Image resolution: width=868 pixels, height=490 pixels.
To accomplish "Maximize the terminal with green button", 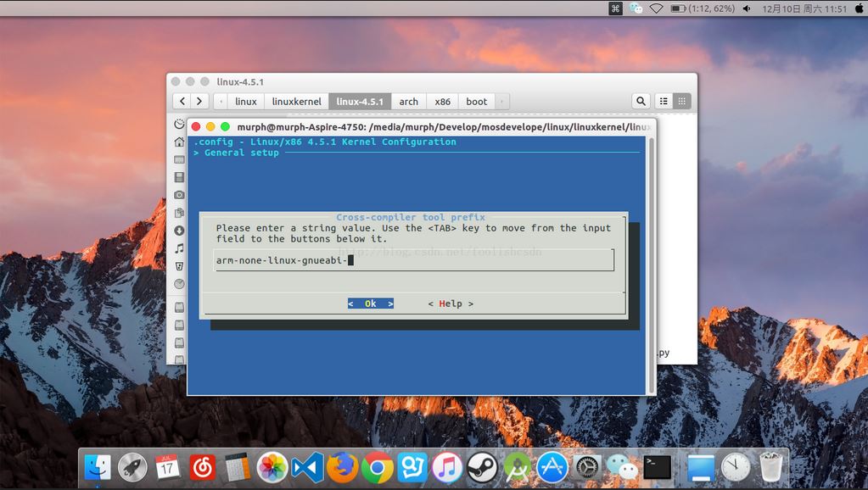I will click(226, 126).
